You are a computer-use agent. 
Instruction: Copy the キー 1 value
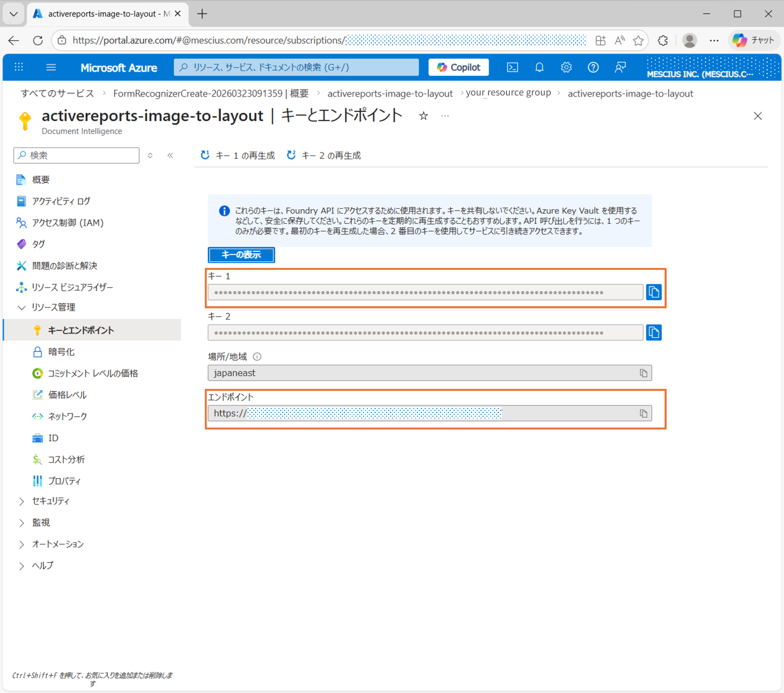point(654,292)
